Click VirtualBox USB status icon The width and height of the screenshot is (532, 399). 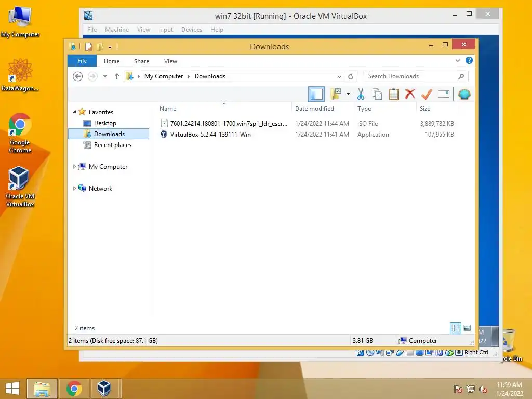pyautogui.click(x=400, y=353)
